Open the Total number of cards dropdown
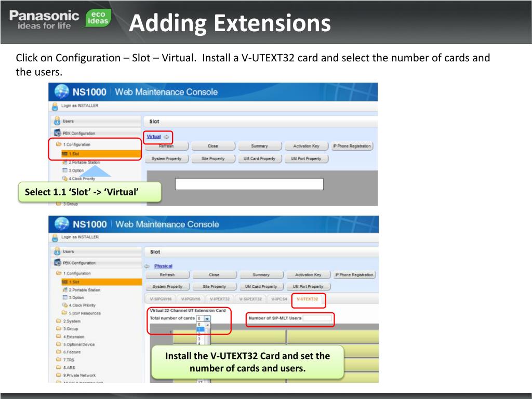532x399 pixels. pyautogui.click(x=207, y=318)
